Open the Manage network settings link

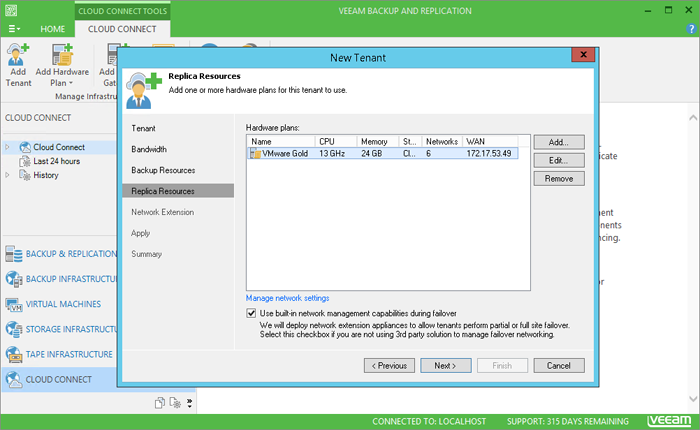click(288, 298)
